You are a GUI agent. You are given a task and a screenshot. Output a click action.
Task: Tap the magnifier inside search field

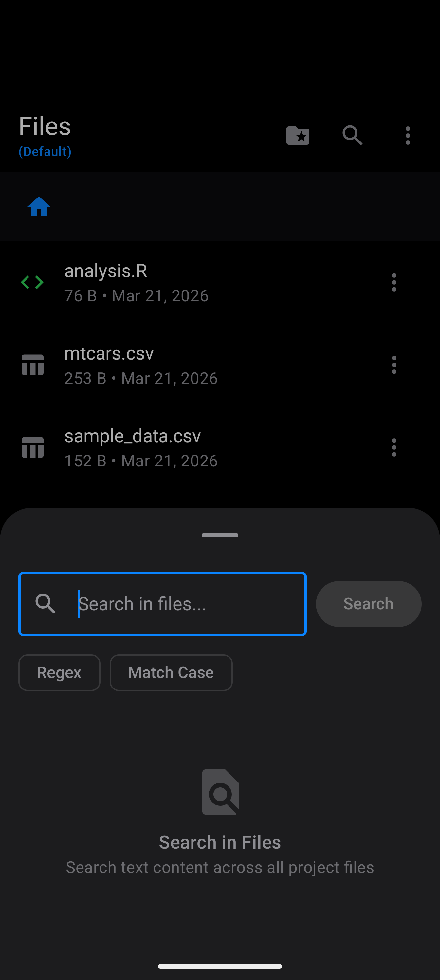pyautogui.click(x=46, y=604)
